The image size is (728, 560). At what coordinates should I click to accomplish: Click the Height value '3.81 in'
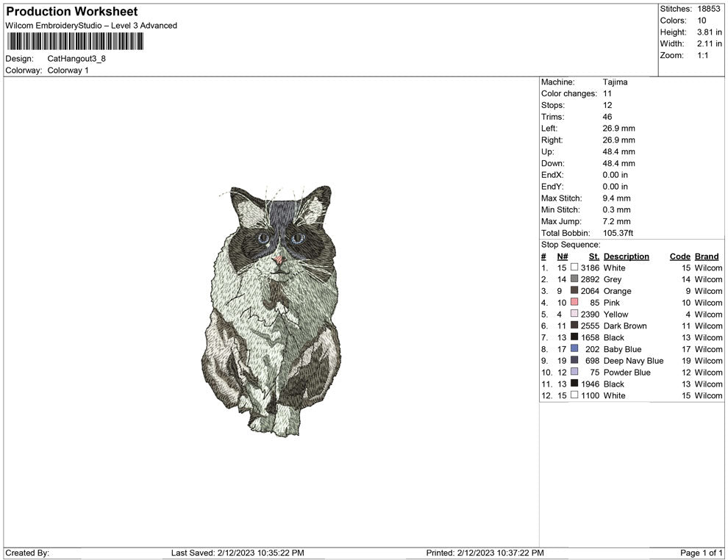pos(710,32)
